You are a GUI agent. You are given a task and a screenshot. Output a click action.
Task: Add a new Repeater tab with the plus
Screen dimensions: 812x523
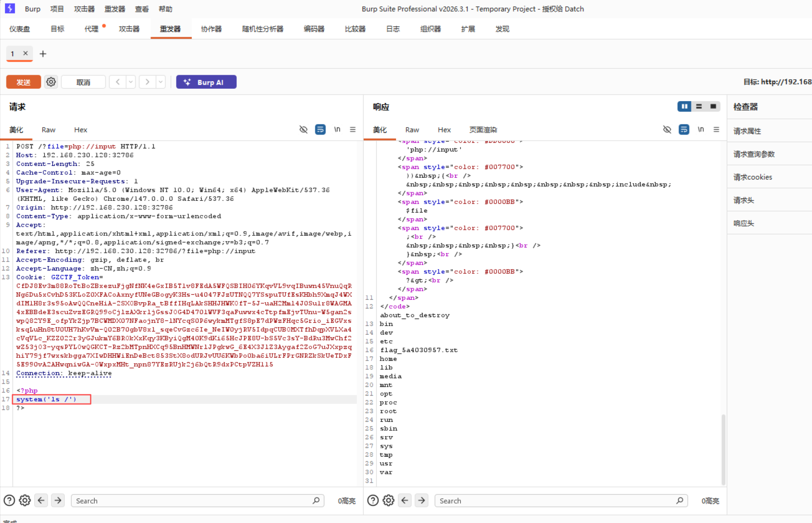click(x=43, y=54)
